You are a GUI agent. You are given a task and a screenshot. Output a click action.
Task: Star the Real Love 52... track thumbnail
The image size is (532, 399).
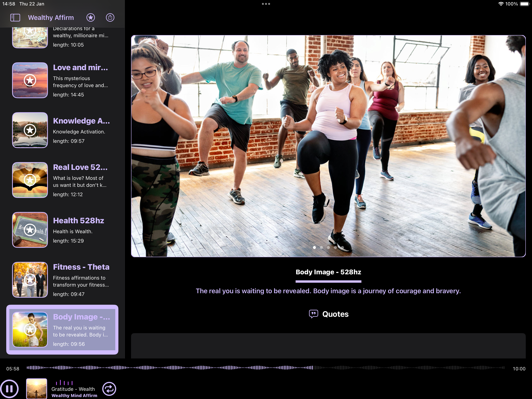tap(30, 180)
